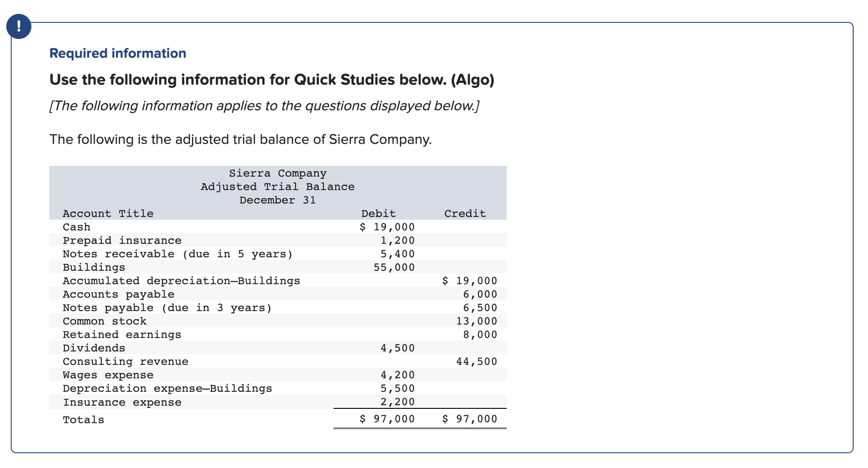Click the Cash debit value $ 19,000
Image resolution: width=868 pixels, height=468 pixels.
(388, 227)
